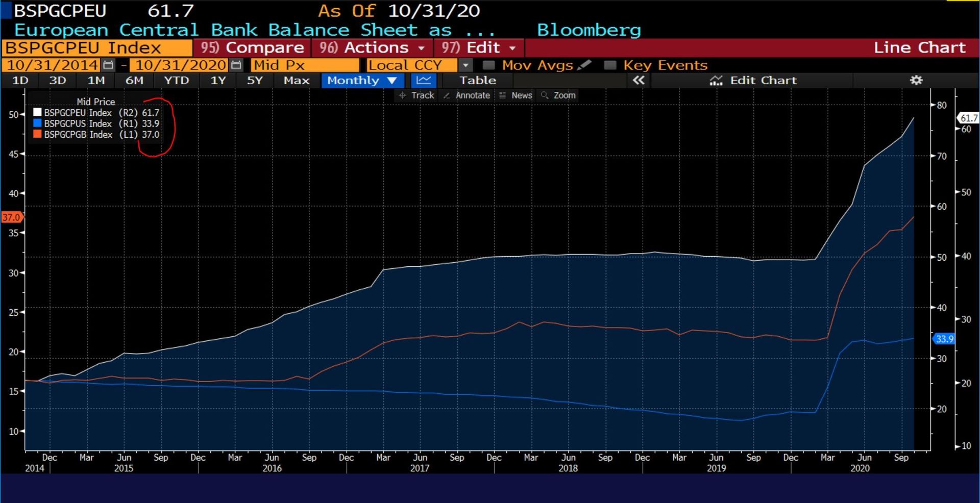Open the end date calendar picker
This screenshot has height=503, width=980.
pyautogui.click(x=236, y=65)
